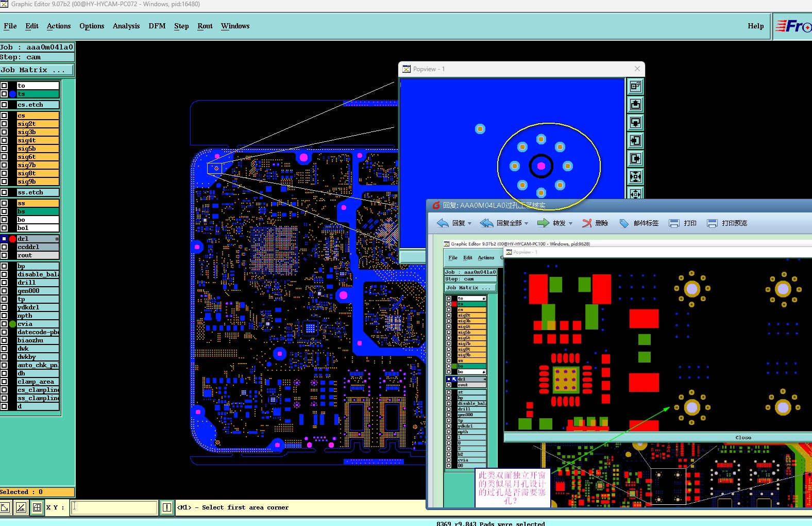
Task: Click the Frontline logo at top right
Action: (793, 26)
